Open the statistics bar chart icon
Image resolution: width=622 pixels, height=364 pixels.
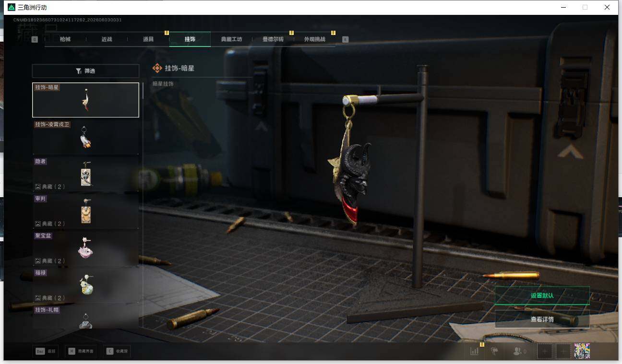(475, 351)
